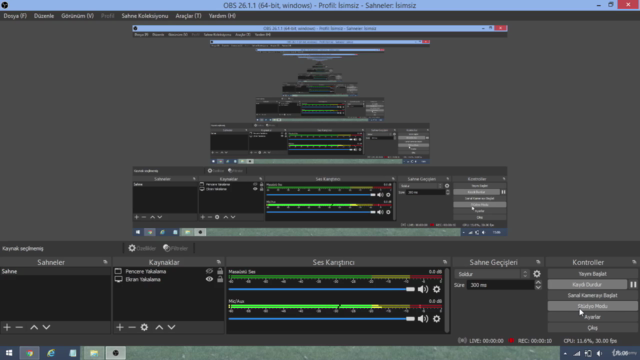640x360 pixels.
Task: Select Ekran Yakalama source row
Action: [x=169, y=279]
